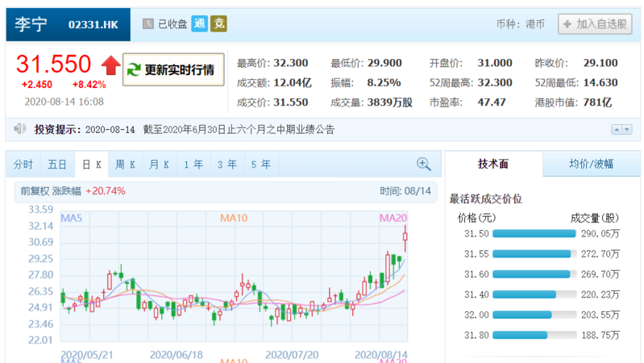Click the speaker icon beside 投资提示
This screenshot has height=363, width=644.
pos(20,129)
